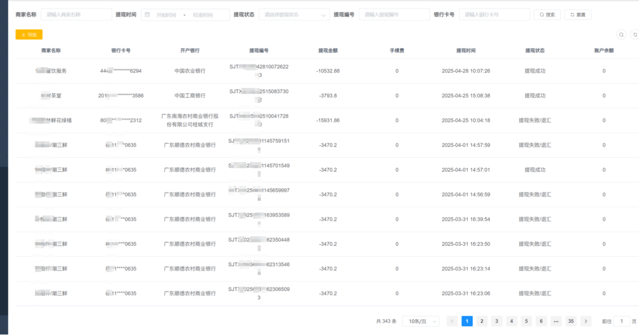This screenshot has width=644, height=335.
Task: Click the 搜索 button
Action: point(546,15)
